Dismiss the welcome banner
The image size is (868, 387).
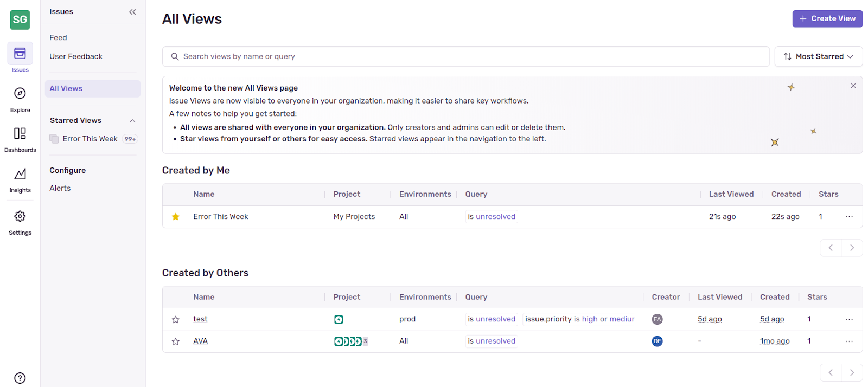pos(853,86)
